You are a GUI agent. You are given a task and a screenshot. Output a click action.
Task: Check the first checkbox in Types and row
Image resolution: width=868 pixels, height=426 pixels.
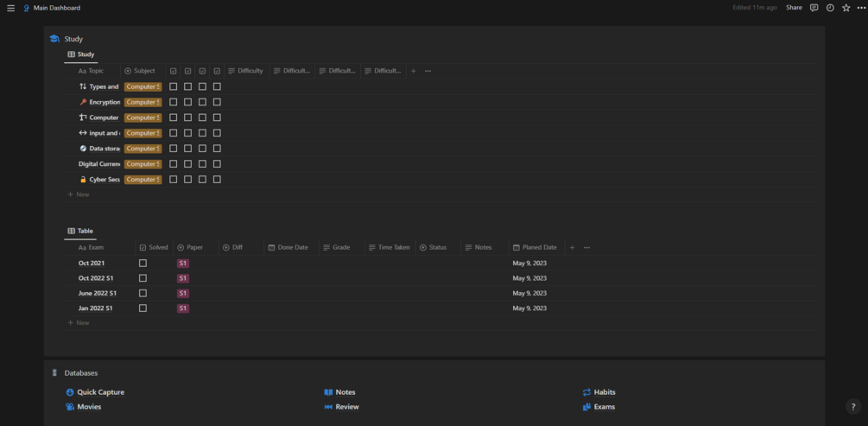174,86
